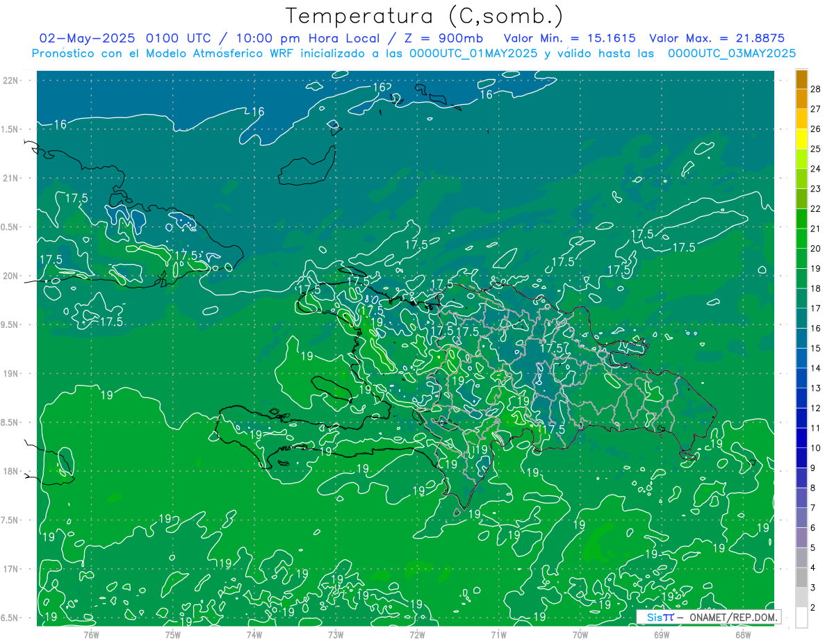Select the "Valor Max. = 21.8875" readout
Viewport: 834px width, 644px height.
[x=717, y=38]
